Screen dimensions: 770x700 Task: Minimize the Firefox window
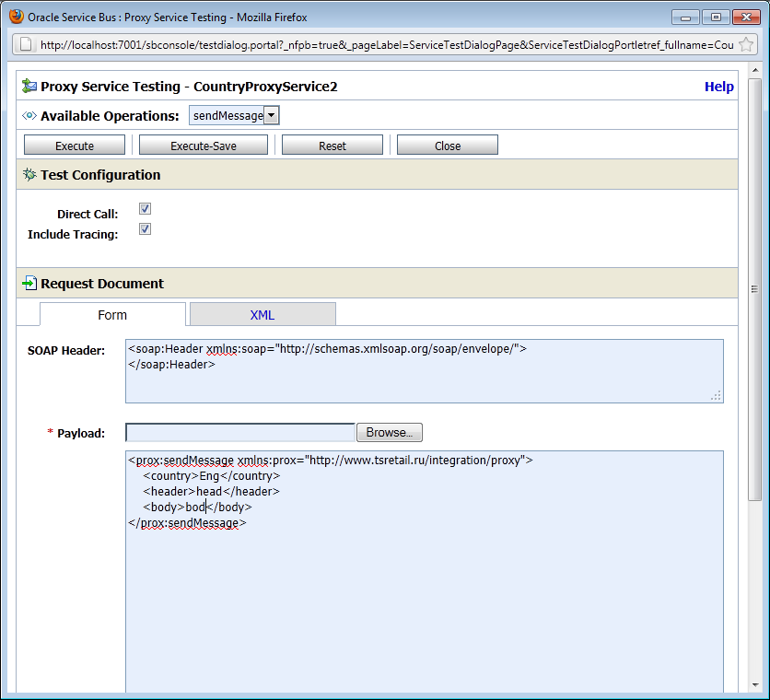(x=685, y=17)
